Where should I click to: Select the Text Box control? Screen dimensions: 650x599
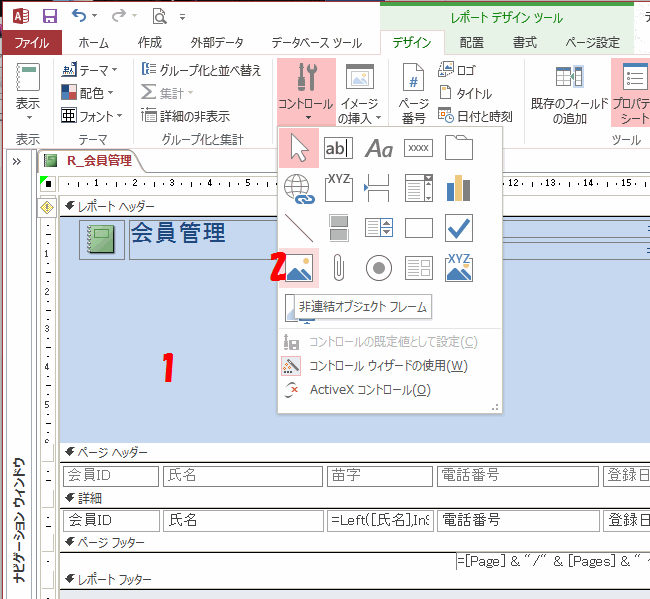pos(338,148)
